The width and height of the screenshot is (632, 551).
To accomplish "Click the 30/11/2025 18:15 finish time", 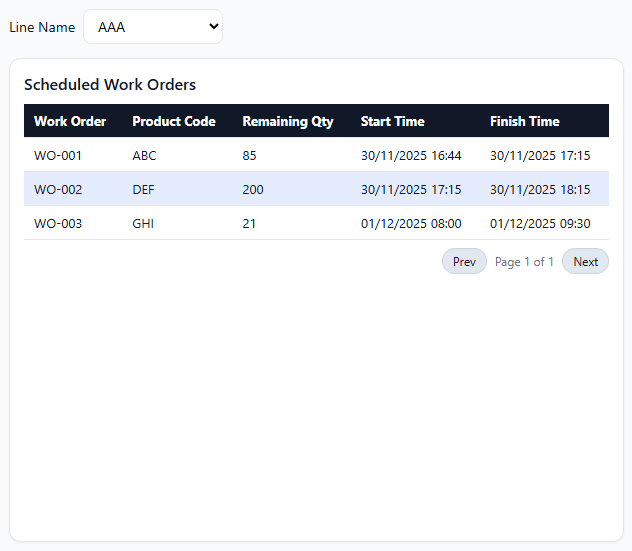I will pyautogui.click(x=540, y=190).
